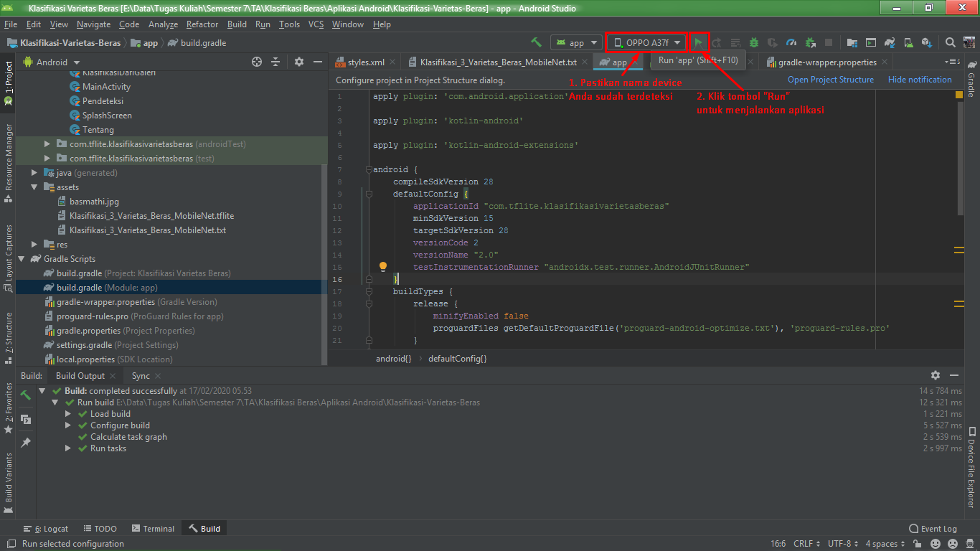The image size is (980, 551).
Task: Open the 'app' run configuration dropdown
Action: 576,42
